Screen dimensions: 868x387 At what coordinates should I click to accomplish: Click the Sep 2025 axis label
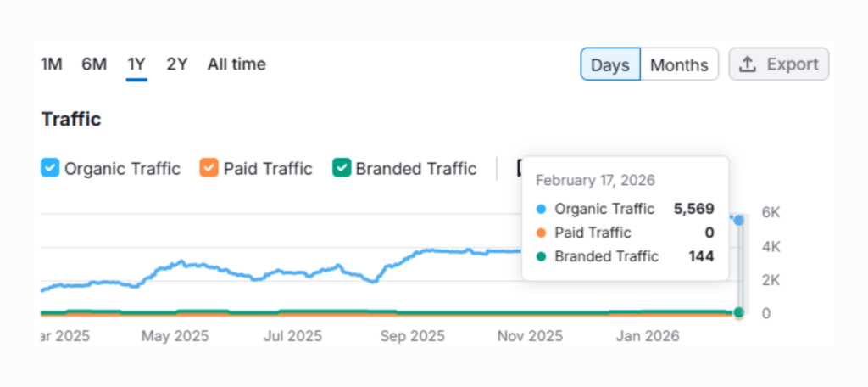[x=412, y=336]
